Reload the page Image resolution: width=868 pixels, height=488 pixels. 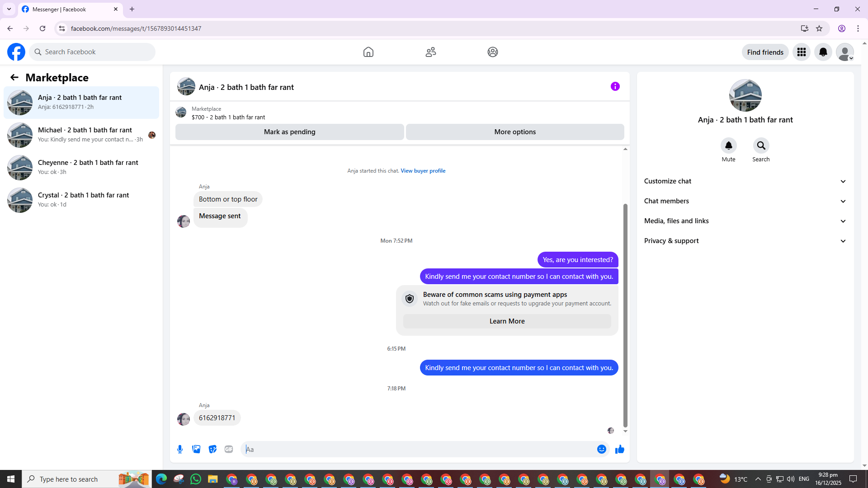pos(42,28)
